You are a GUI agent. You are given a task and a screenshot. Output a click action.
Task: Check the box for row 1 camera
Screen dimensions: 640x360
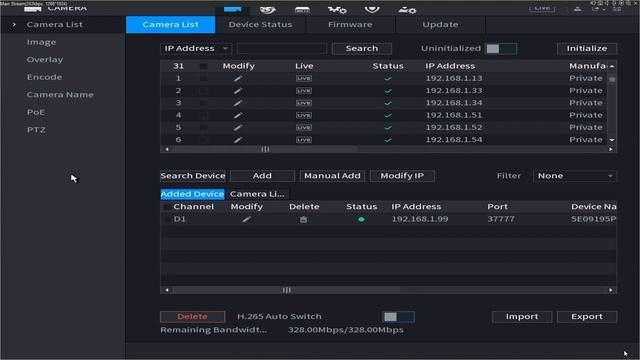(x=203, y=78)
